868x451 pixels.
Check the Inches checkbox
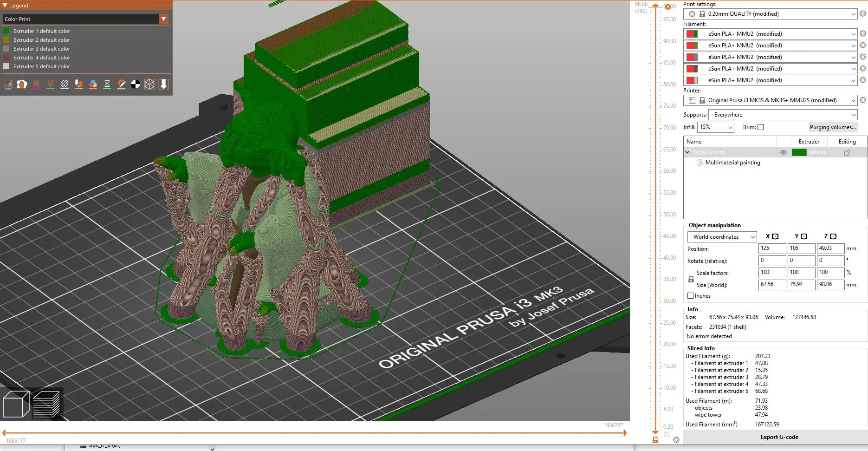690,296
